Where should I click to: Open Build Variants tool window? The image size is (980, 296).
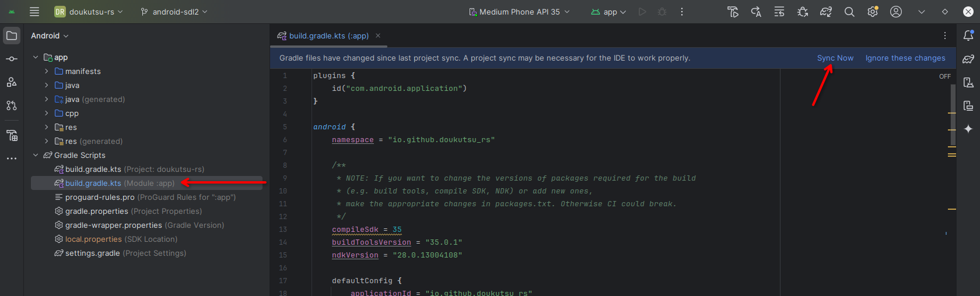click(x=12, y=136)
